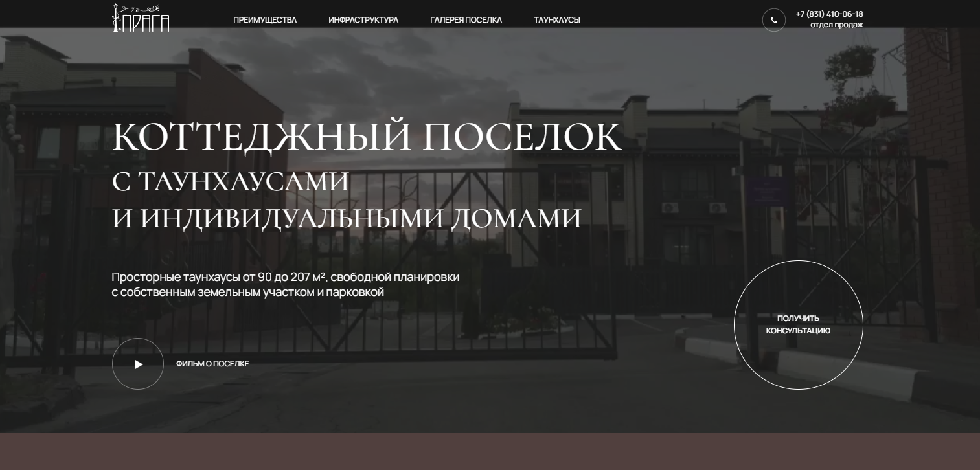Click the отдел продаж text
Image resolution: width=980 pixels, height=470 pixels.
click(x=836, y=25)
